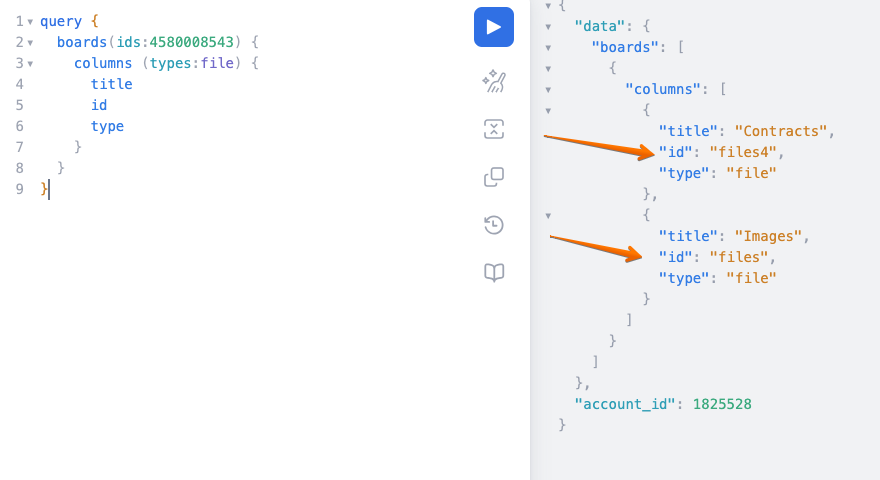Click the account_id value 1825528
880x480 pixels.
(722, 404)
